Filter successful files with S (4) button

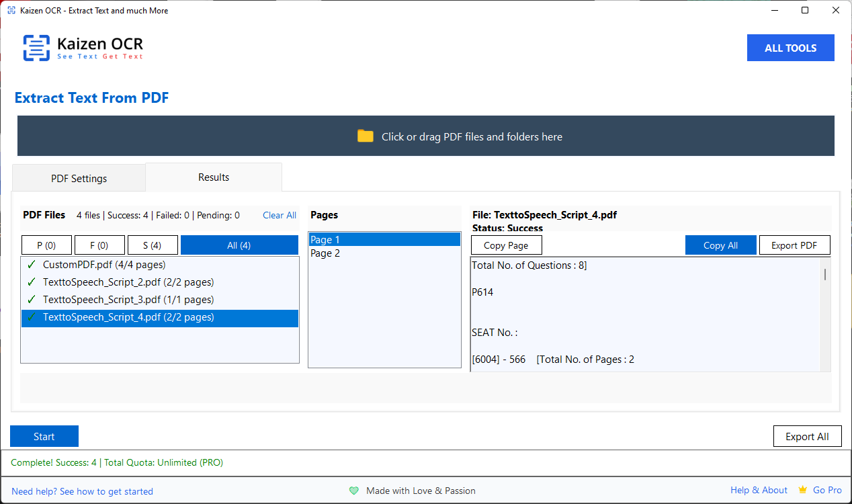pyautogui.click(x=153, y=245)
